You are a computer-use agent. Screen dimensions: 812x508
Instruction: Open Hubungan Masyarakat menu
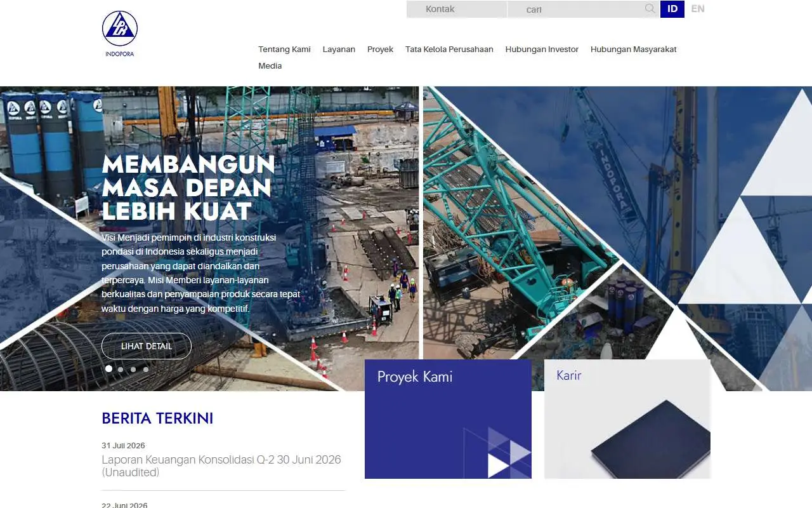click(x=633, y=50)
